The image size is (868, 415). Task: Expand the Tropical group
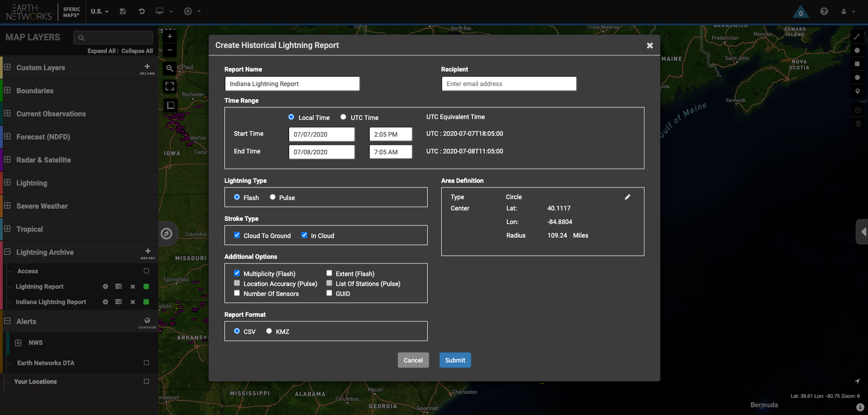[8, 228]
